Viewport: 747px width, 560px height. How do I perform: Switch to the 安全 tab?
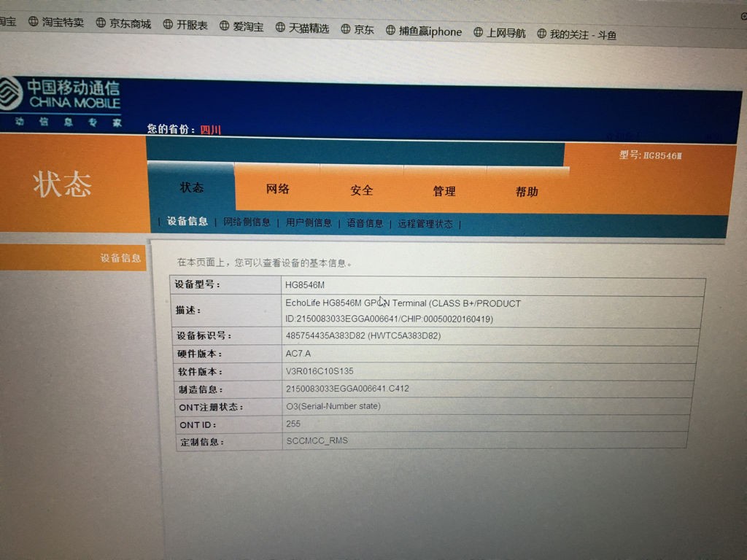[x=362, y=190]
